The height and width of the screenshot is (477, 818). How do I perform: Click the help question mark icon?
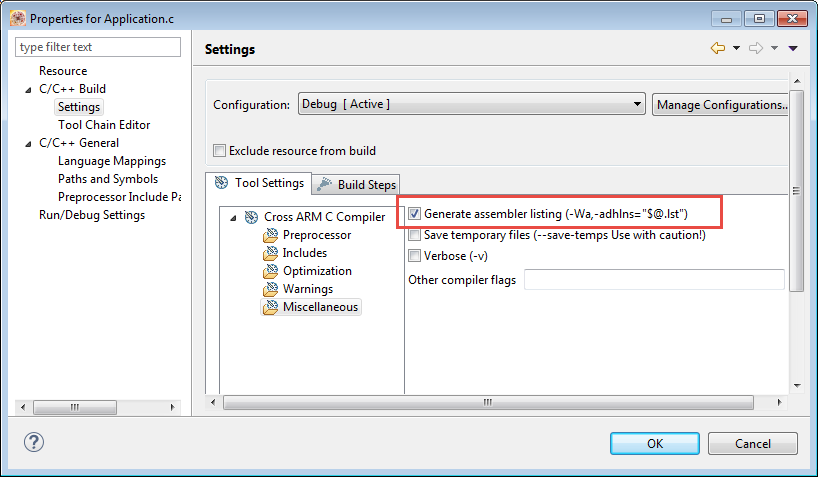point(33,443)
